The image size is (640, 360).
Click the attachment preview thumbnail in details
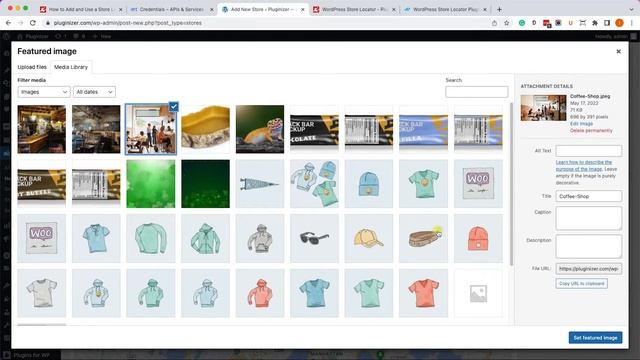(x=543, y=108)
